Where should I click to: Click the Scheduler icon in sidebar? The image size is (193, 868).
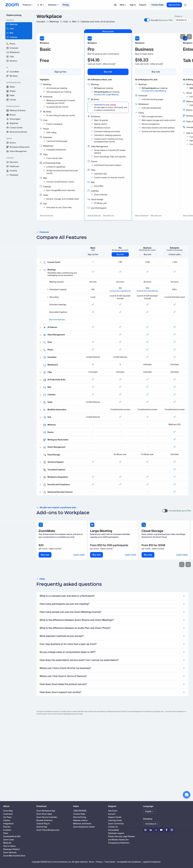(x=7, y=48)
